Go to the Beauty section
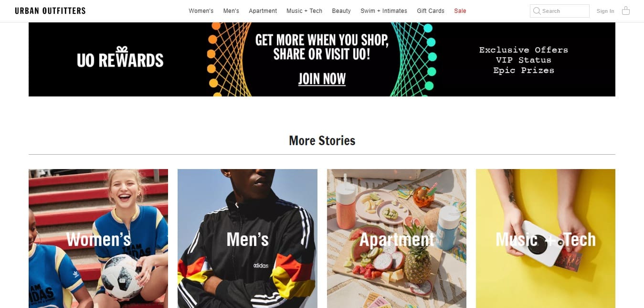Image resolution: width=644 pixels, height=308 pixels. pos(341,11)
